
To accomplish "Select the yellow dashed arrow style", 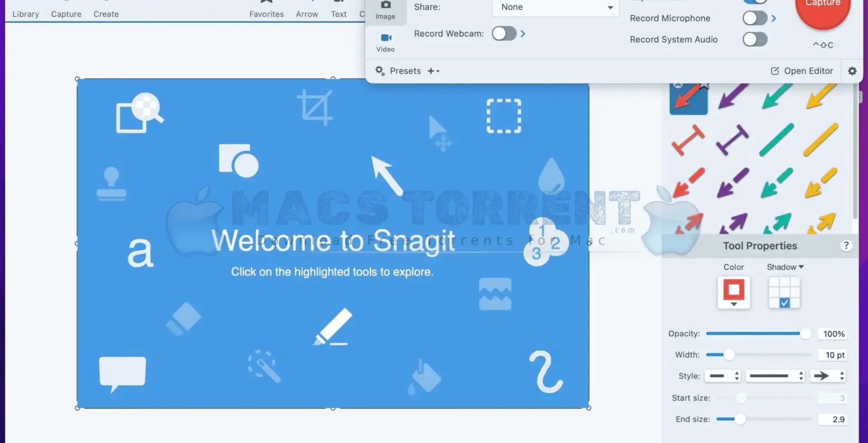I will coord(821,182).
